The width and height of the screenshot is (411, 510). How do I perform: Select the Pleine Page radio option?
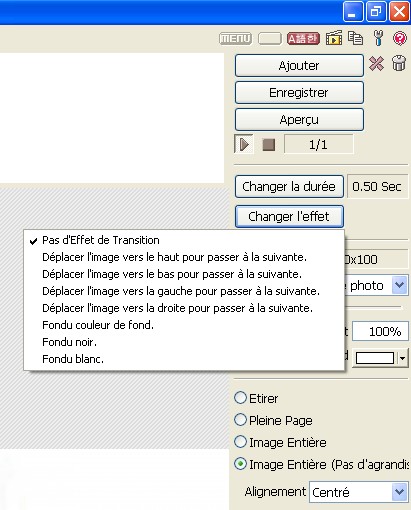pyautogui.click(x=240, y=420)
